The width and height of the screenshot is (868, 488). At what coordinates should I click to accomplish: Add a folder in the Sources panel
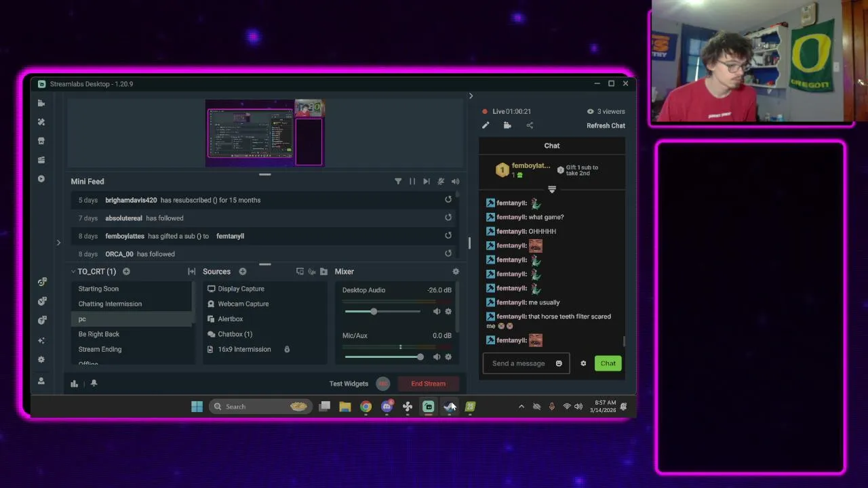pyautogui.click(x=323, y=272)
